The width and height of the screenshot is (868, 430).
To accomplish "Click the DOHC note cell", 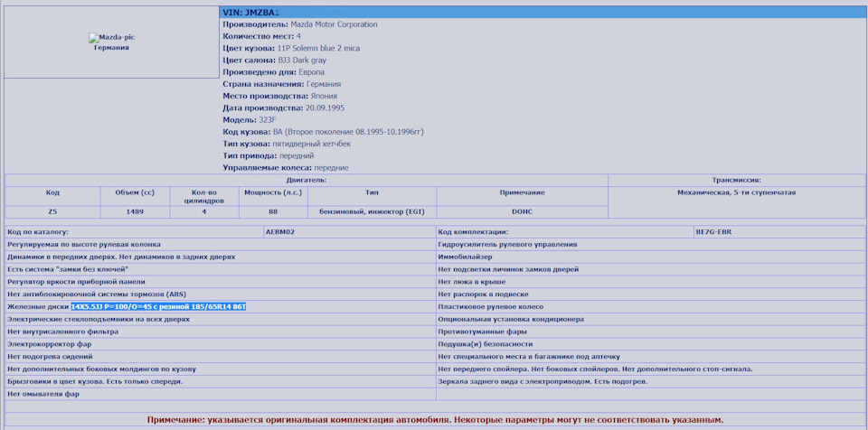I will pos(522,212).
